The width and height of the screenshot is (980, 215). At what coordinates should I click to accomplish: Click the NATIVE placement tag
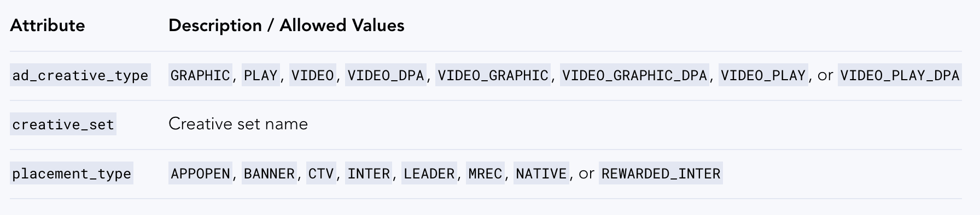coord(541,174)
